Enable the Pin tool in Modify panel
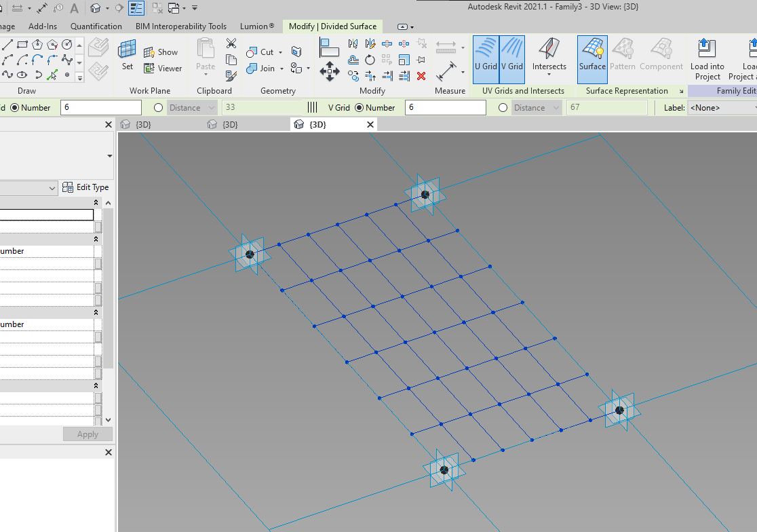The height and width of the screenshot is (532, 757). pyautogui.click(x=421, y=60)
